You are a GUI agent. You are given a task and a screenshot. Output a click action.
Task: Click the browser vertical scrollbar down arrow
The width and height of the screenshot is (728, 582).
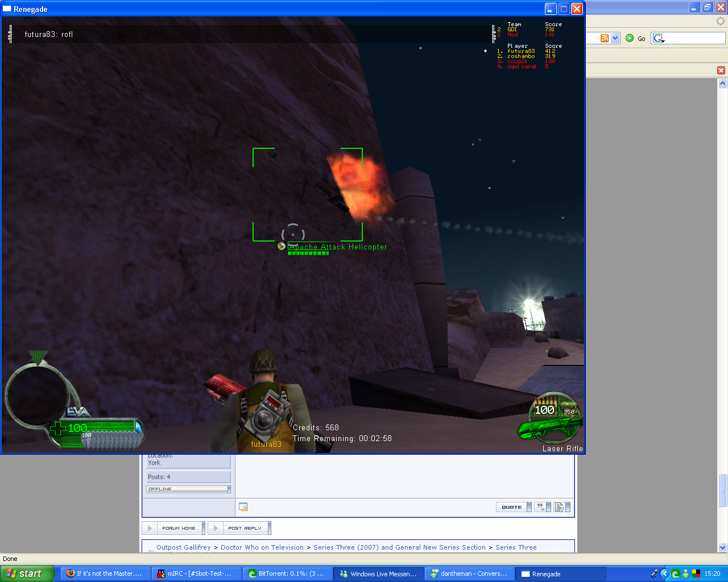coord(722,547)
